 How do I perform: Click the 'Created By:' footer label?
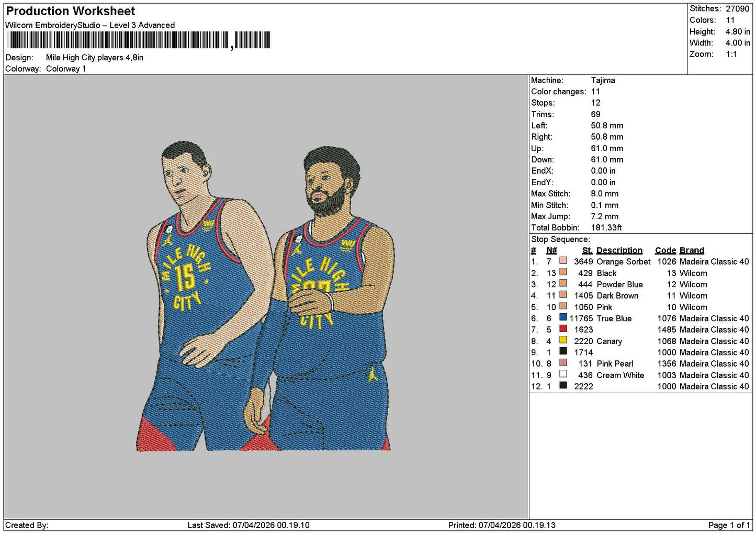[x=27, y=525]
